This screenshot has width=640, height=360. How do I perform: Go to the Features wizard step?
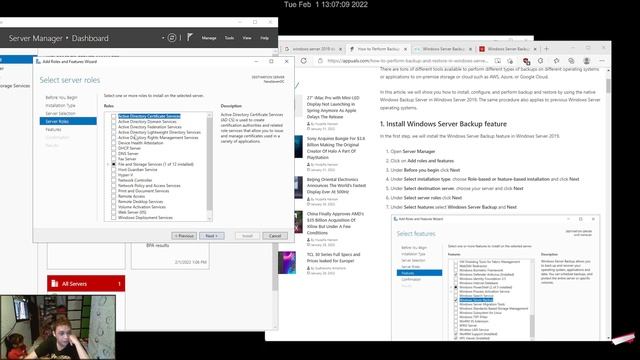[x=53, y=129]
